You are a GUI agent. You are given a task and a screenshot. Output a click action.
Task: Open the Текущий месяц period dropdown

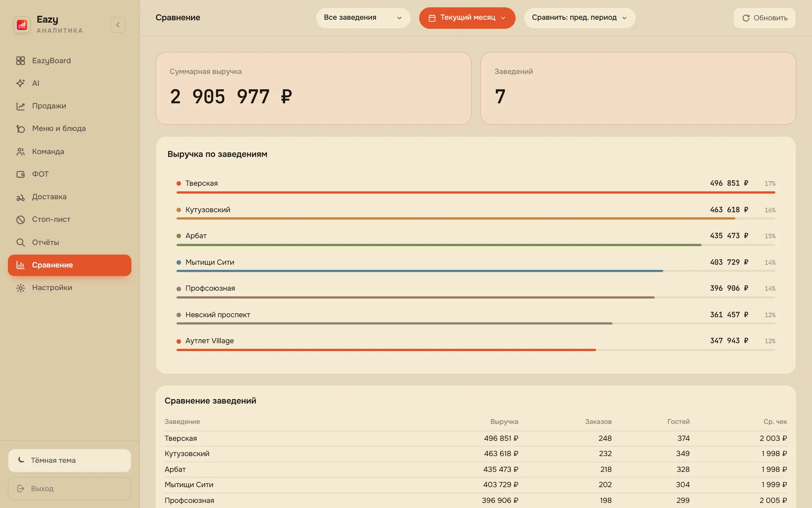coord(467,18)
